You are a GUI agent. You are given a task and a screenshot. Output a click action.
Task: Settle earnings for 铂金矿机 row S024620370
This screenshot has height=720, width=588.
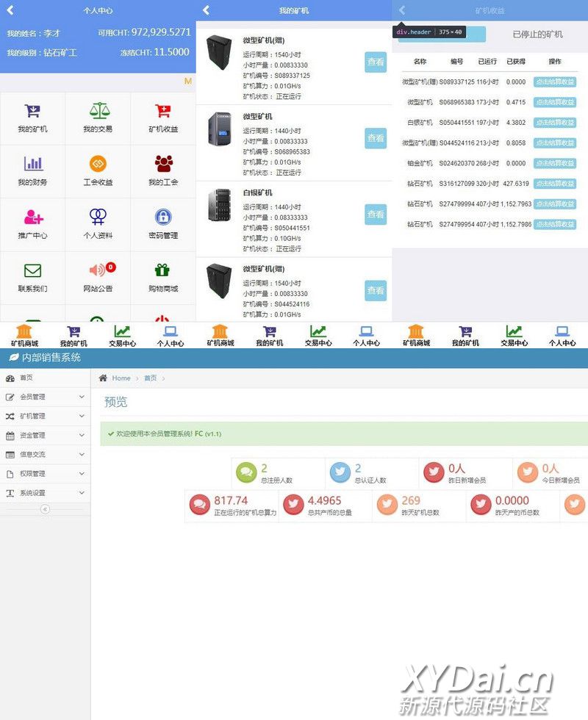coord(555,163)
